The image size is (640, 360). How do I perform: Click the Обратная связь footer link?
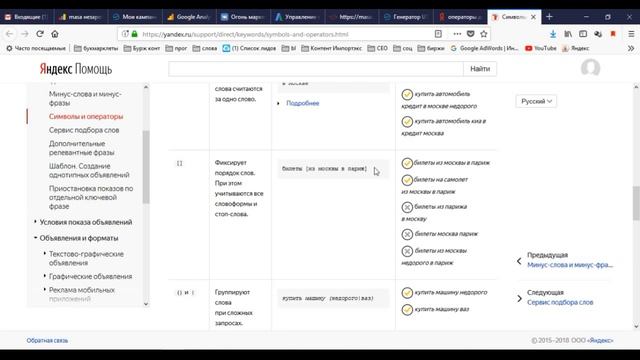(x=47, y=340)
